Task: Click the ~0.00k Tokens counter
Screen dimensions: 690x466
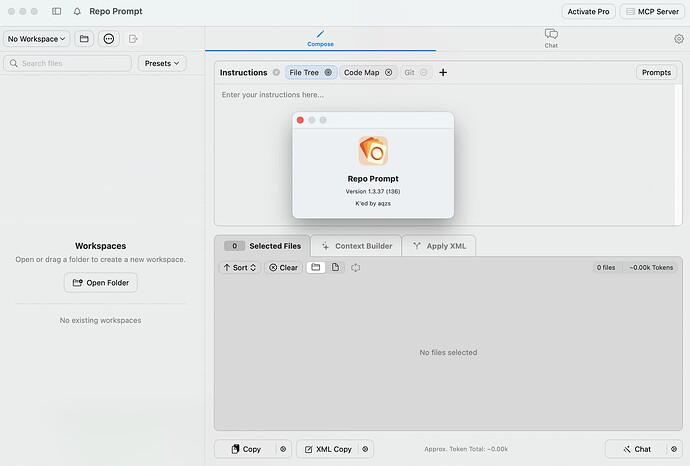Action: click(651, 268)
